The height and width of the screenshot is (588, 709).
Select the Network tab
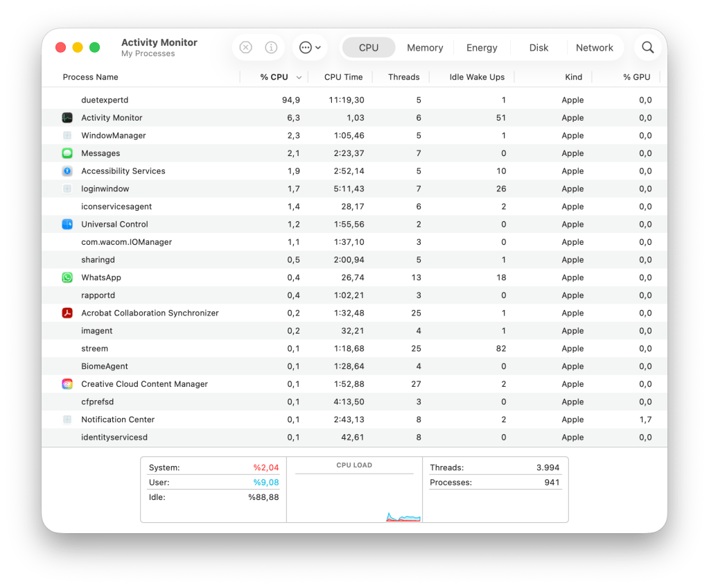coord(594,48)
